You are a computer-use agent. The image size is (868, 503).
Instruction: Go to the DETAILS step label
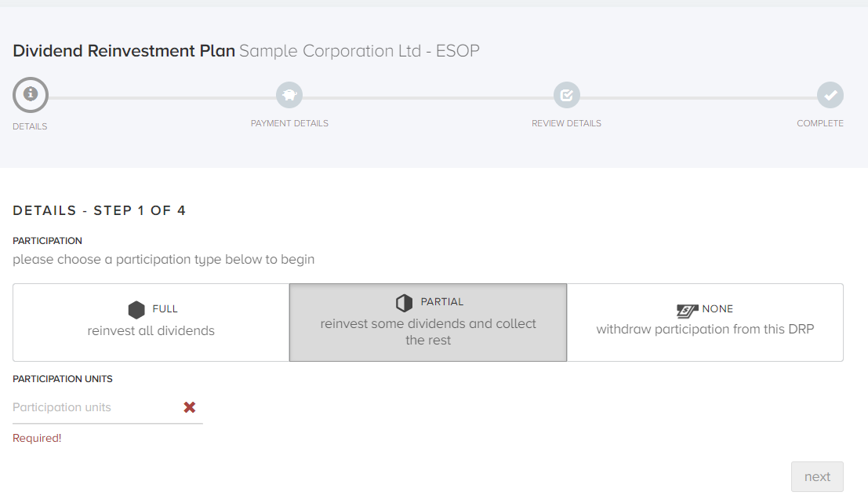point(30,126)
